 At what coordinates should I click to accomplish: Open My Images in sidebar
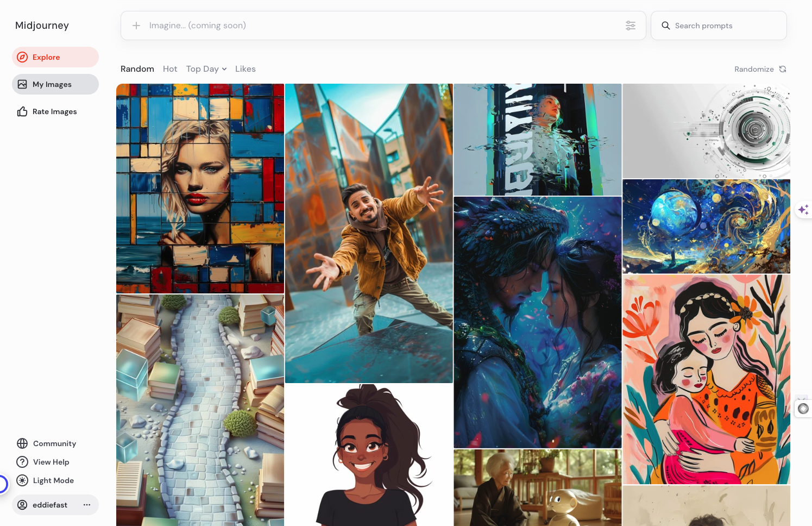tap(55, 84)
